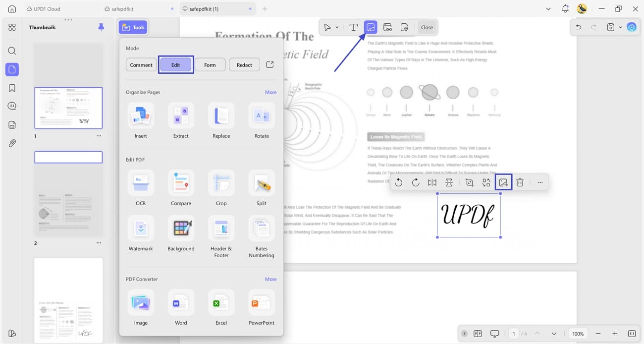
Task: Open the Insert pages tool
Action: point(141,120)
